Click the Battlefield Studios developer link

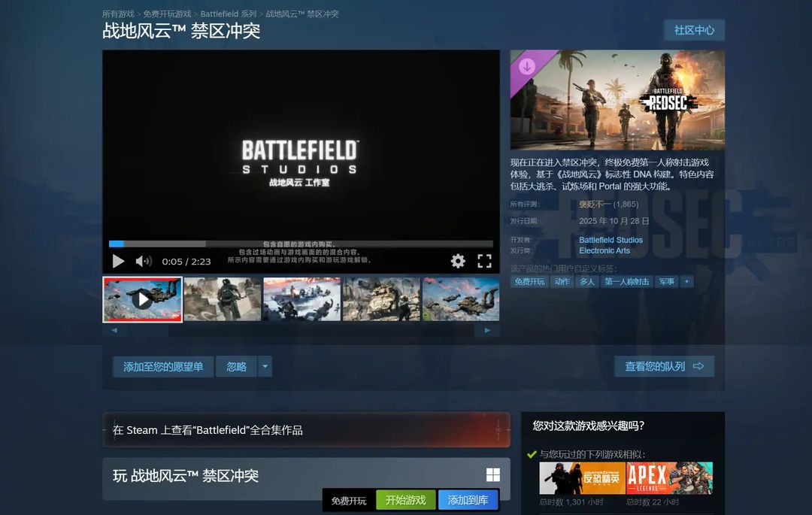pyautogui.click(x=611, y=240)
